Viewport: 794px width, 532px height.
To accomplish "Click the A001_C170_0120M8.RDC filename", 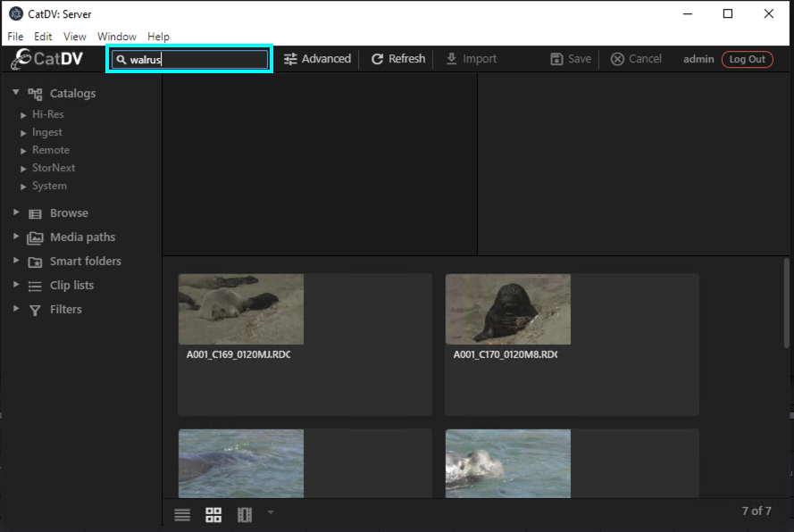I will coord(506,355).
